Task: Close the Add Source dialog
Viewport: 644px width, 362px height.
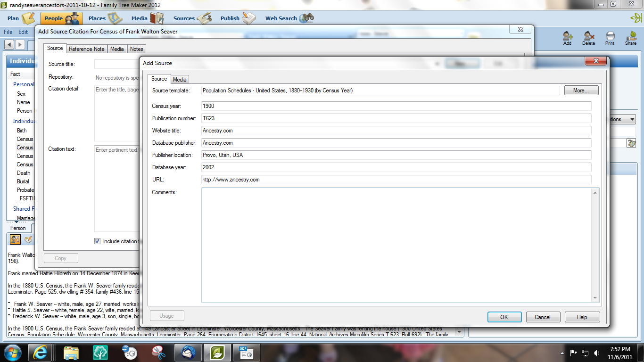Action: pyautogui.click(x=595, y=61)
